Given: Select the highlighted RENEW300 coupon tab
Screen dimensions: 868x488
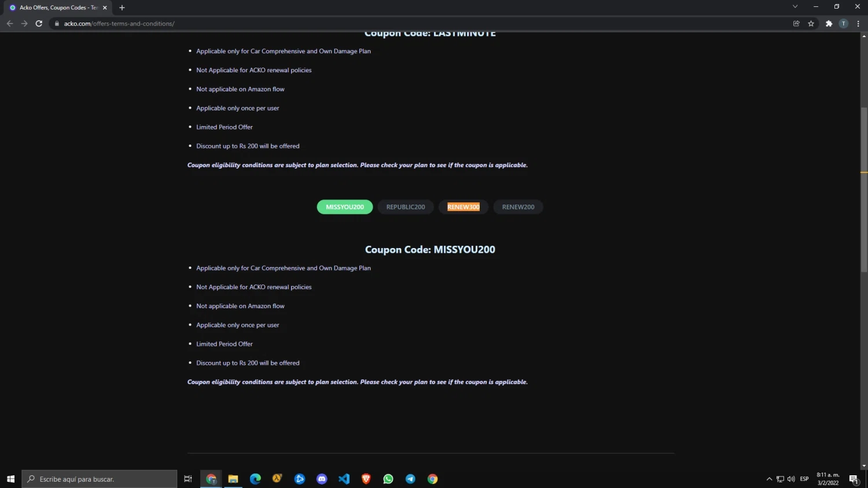Looking at the screenshot, I should 464,207.
